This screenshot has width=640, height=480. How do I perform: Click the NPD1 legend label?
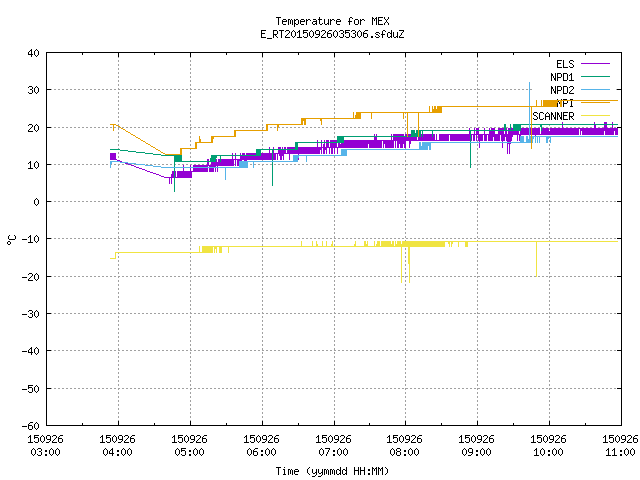(x=562, y=77)
